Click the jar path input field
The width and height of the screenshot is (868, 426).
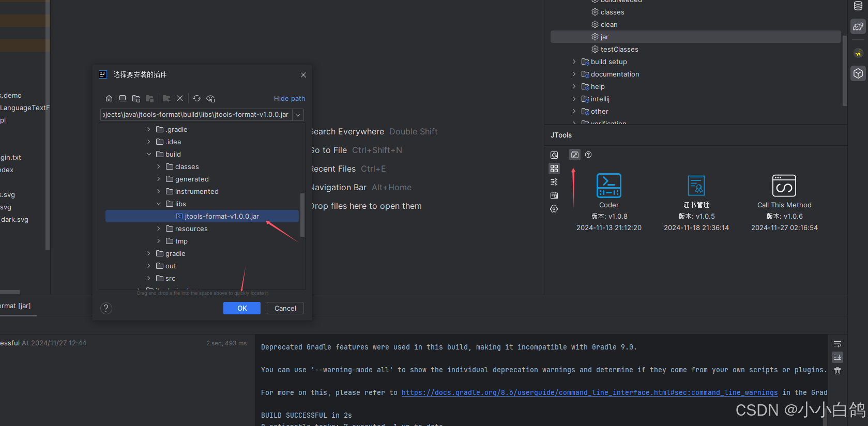(196, 115)
